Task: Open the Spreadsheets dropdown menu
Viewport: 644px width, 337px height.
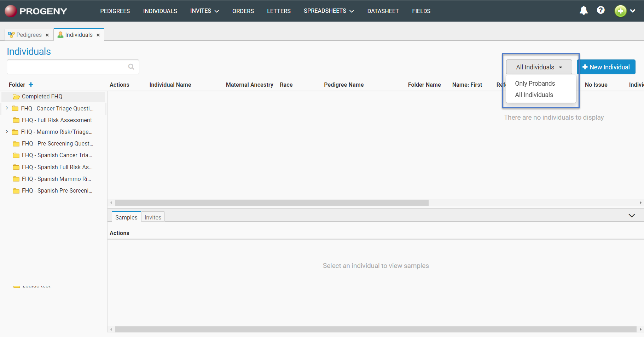Action: point(329,11)
